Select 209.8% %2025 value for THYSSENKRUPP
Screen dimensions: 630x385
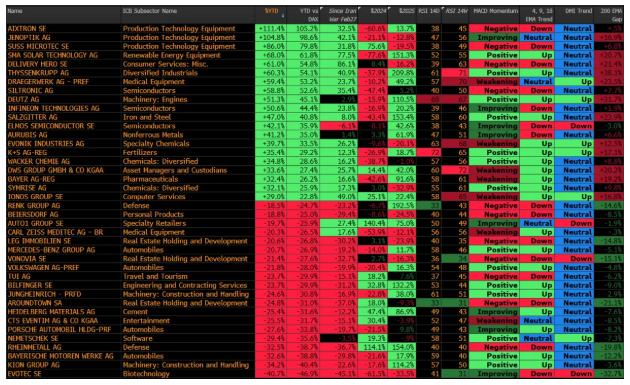coord(402,73)
